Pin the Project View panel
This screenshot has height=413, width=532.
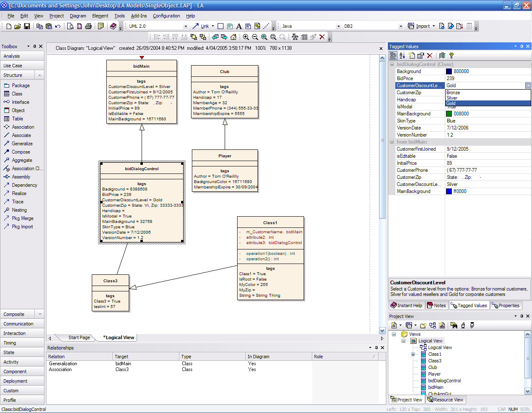pyautogui.click(x=522, y=316)
